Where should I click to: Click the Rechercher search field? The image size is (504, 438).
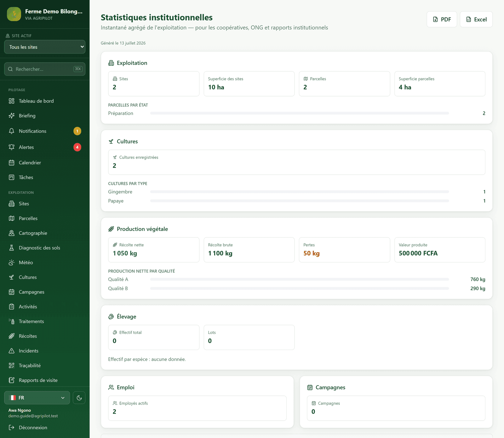45,69
